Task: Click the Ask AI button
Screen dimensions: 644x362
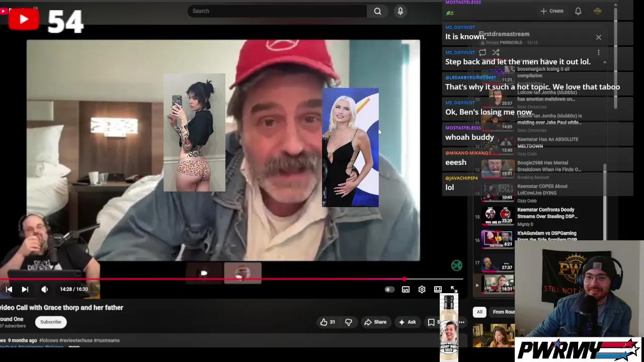Action: coord(407,322)
